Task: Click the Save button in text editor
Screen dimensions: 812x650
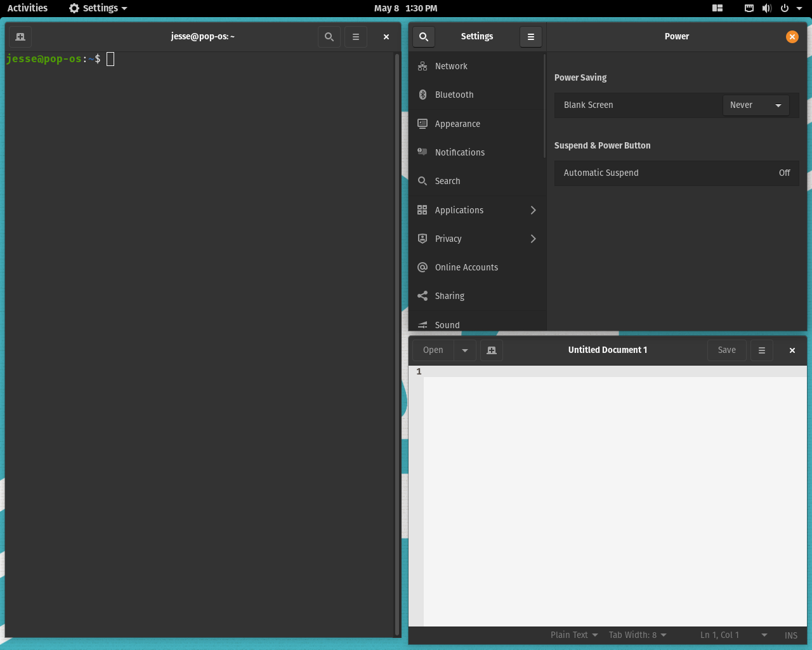Action: 727,350
